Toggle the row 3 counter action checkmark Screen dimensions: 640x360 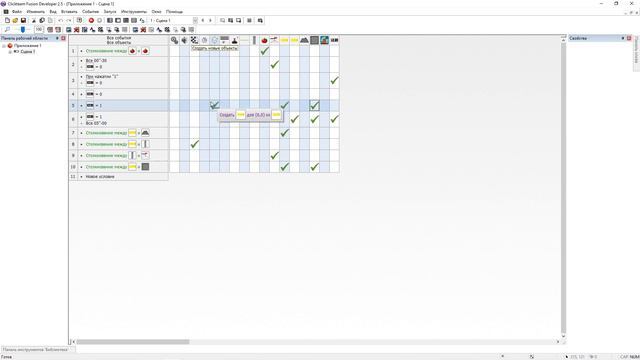pos(334,80)
